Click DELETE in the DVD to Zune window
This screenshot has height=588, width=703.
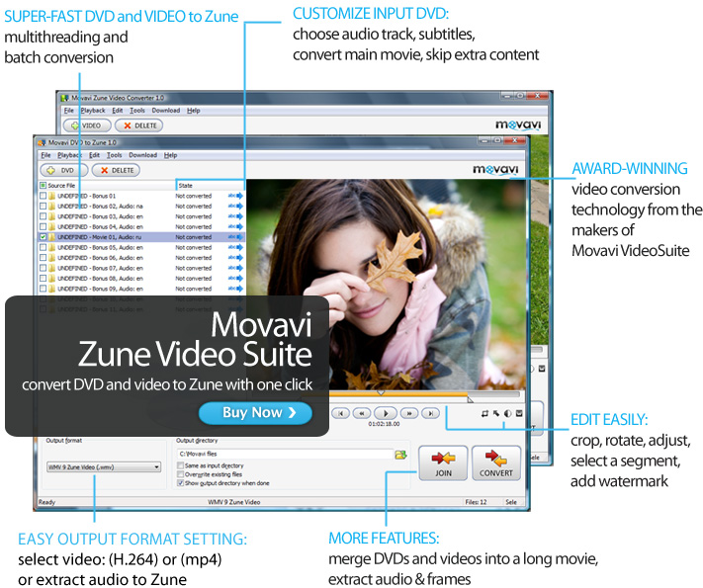point(116,170)
